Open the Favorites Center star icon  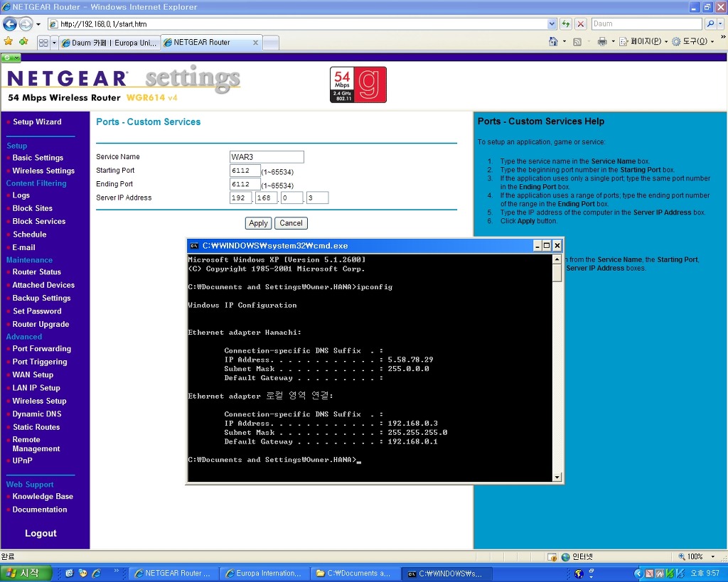[9, 42]
